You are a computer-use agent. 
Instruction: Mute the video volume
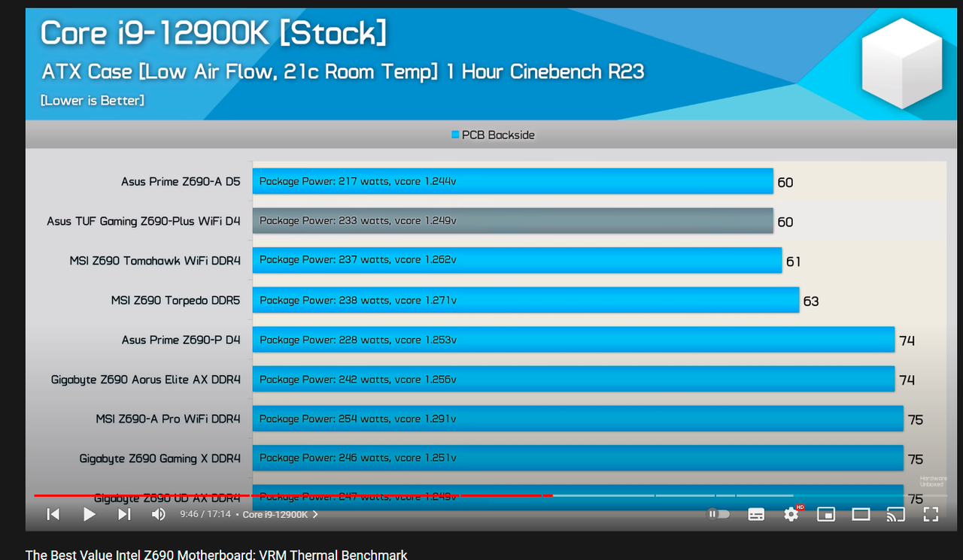coord(158,514)
